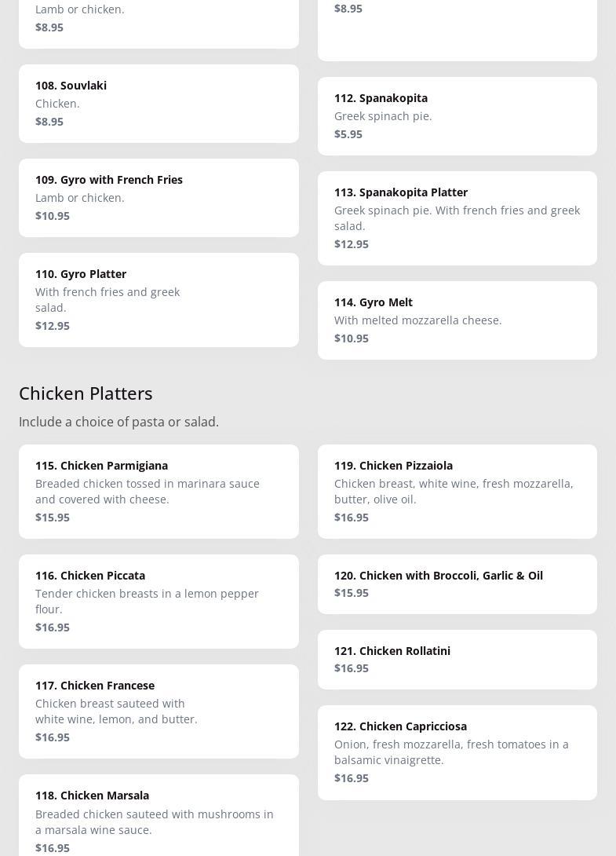Image resolution: width=616 pixels, height=856 pixels.
Task: Add 115. Chicken Parmigiana to order
Action: pos(159,491)
